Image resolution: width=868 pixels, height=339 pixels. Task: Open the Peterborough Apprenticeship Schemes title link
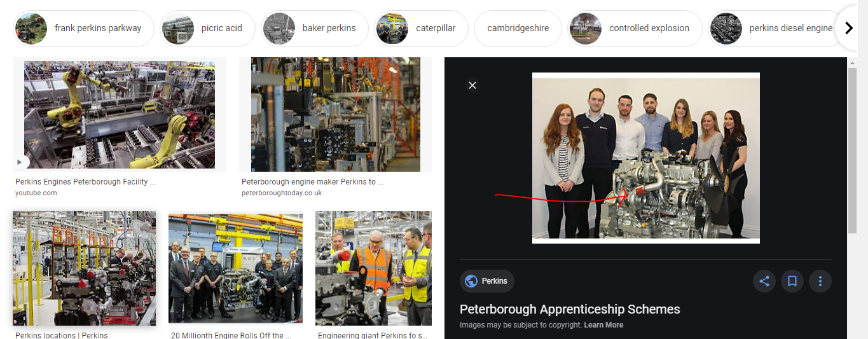point(570,310)
